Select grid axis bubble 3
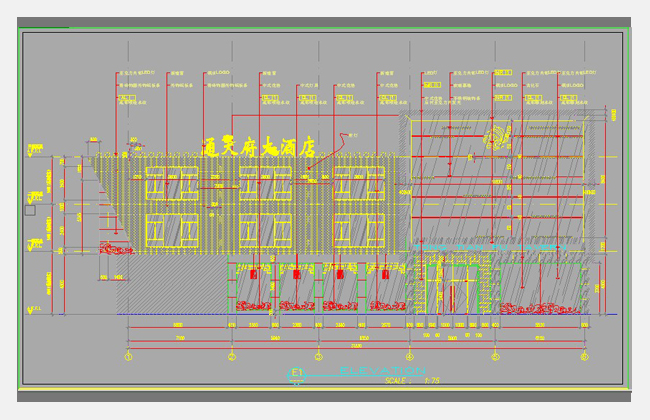 tap(318, 357)
